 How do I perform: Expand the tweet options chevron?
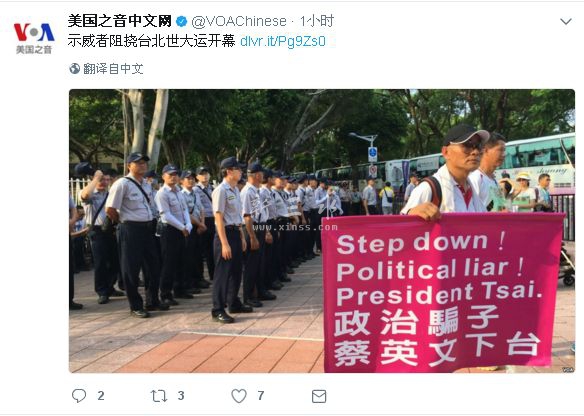click(x=566, y=22)
